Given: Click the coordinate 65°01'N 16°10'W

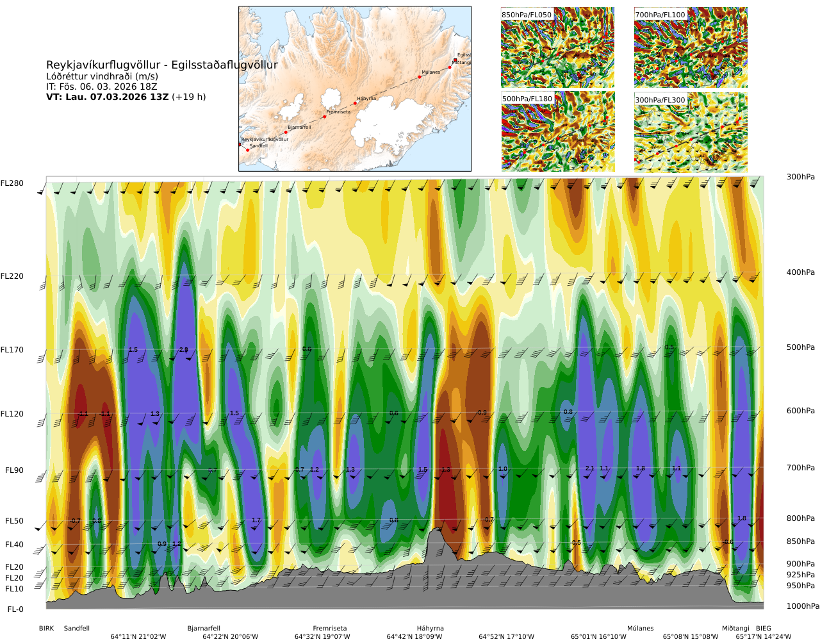Looking at the screenshot, I should coord(599,637).
